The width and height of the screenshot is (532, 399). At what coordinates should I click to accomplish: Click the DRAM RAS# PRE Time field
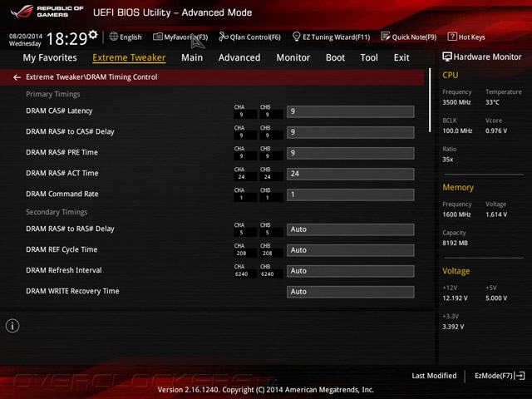351,153
